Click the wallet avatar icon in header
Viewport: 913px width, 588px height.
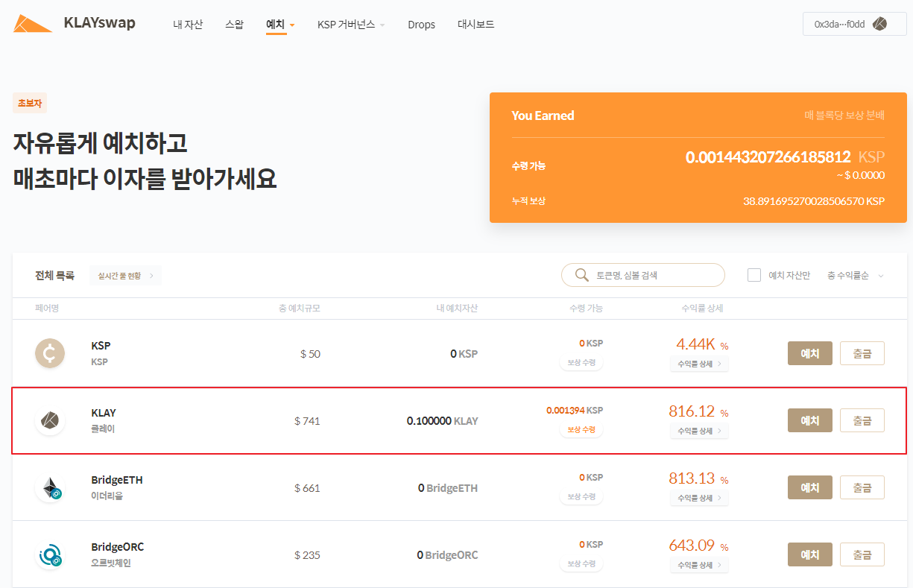pyautogui.click(x=879, y=24)
